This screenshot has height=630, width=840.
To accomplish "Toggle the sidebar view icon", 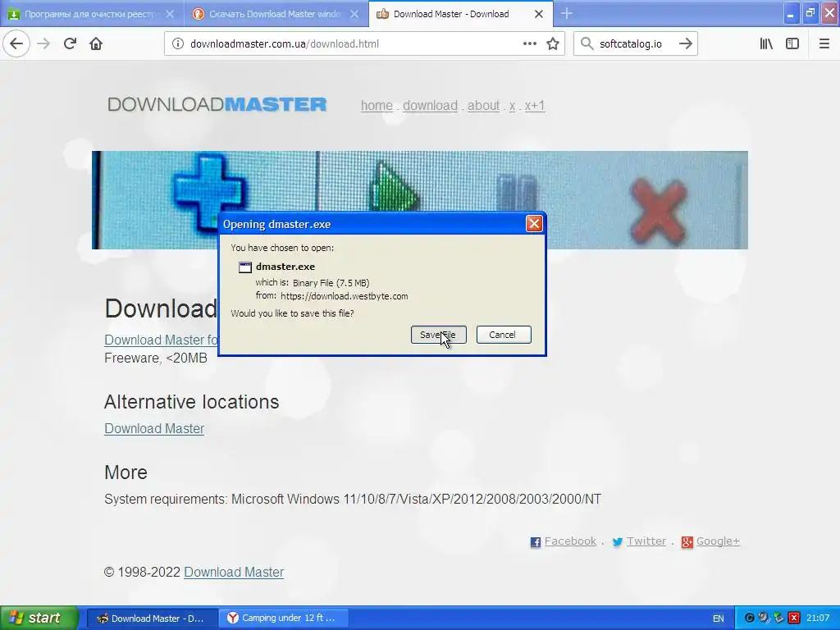I will pos(792,44).
